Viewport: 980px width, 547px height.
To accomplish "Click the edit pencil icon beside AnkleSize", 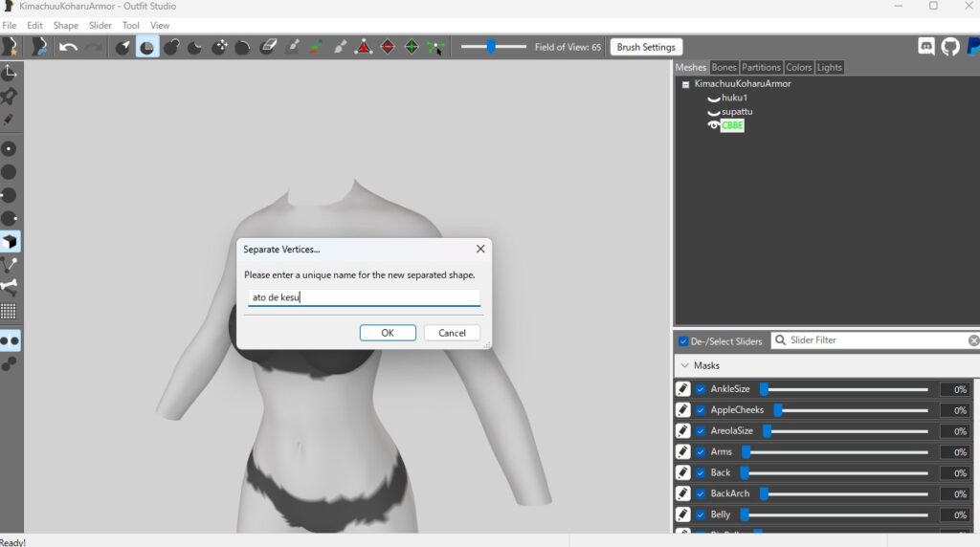I will (682, 389).
